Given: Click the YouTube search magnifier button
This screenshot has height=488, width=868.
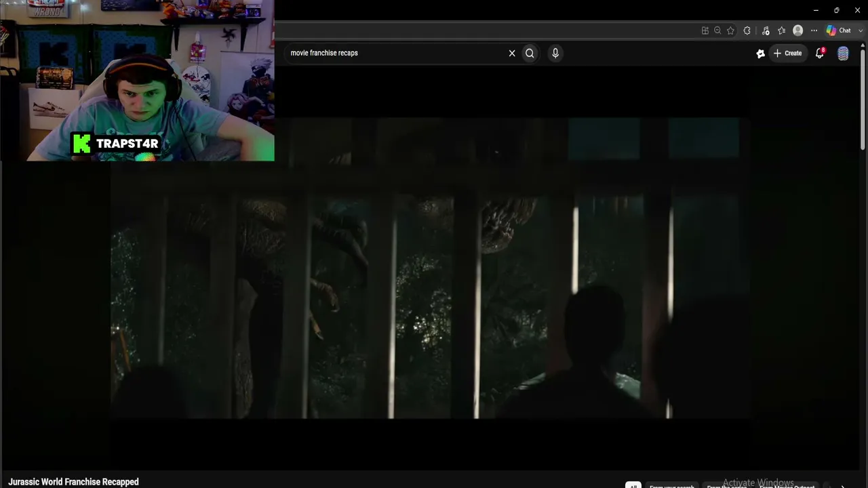Looking at the screenshot, I should pos(530,53).
